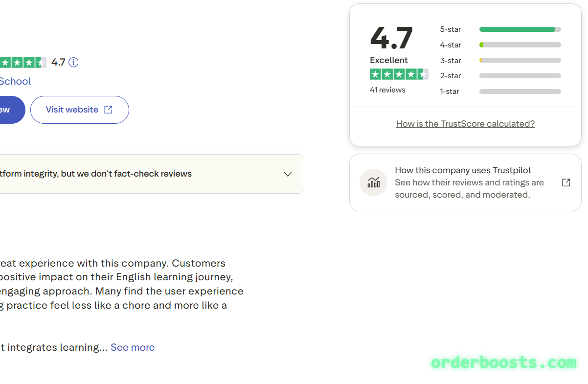Click the See how reviews are sourced text
This screenshot has width=588, height=384.
469,188
